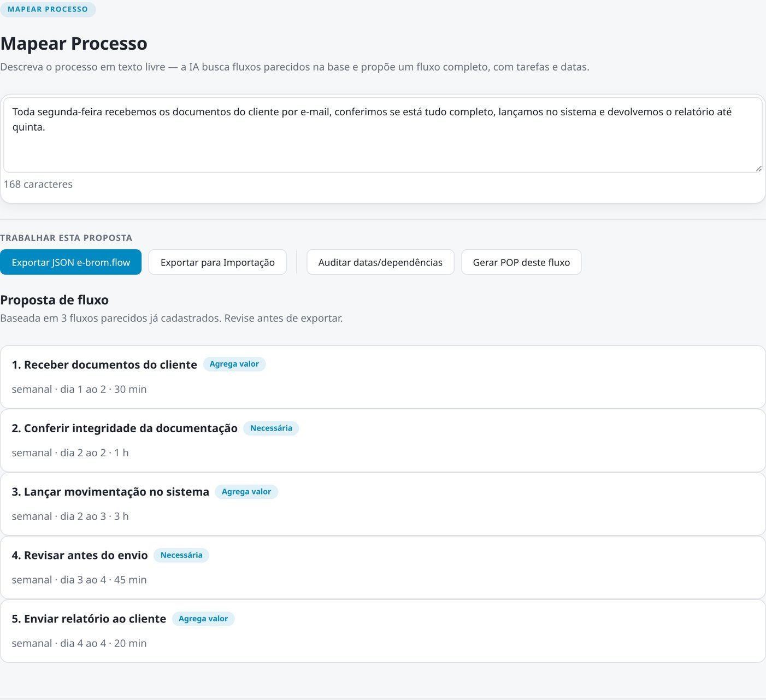Click the Mapear Processo page title
Viewport: 766px width, 700px height.
tap(74, 44)
